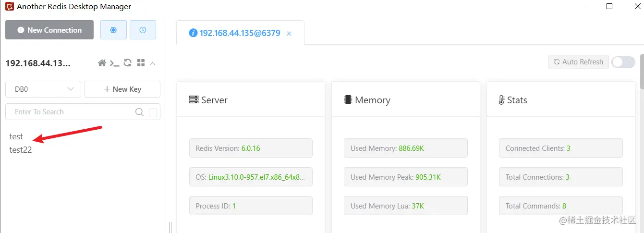Click Used Memory Peak: 905.31K field
This screenshot has height=233, width=644.
point(406,177)
